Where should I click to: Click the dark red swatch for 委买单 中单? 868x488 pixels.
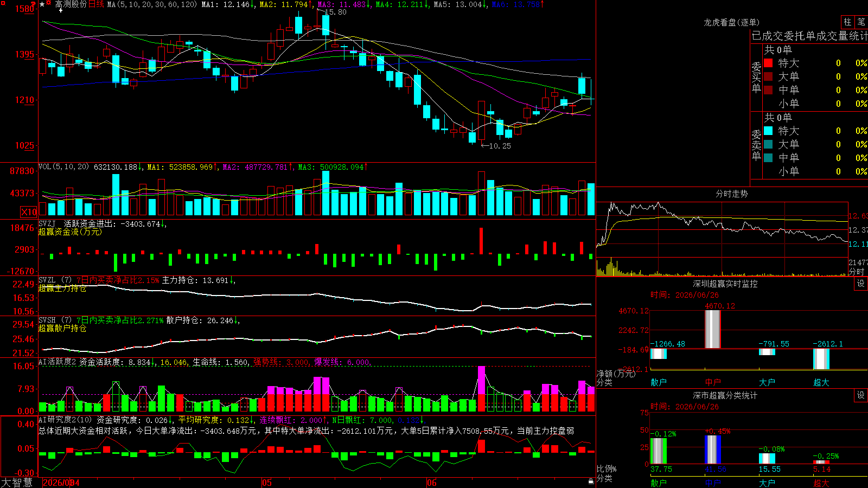[x=768, y=90]
